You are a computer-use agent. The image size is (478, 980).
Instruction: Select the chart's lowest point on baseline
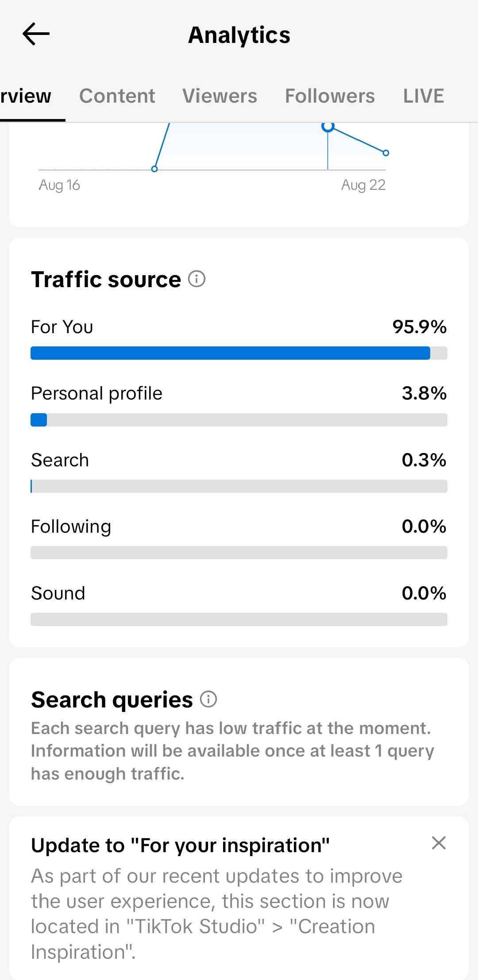click(x=154, y=169)
